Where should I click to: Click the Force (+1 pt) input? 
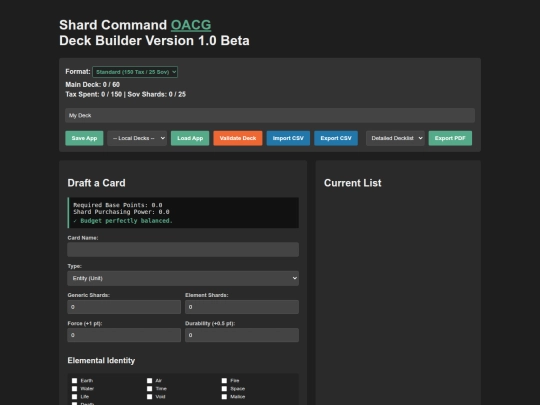[x=124, y=335]
